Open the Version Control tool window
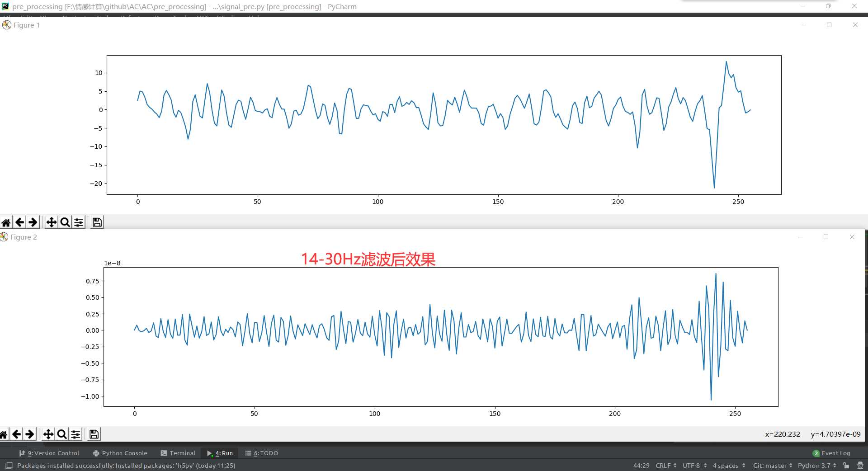868x471 pixels. pos(49,453)
